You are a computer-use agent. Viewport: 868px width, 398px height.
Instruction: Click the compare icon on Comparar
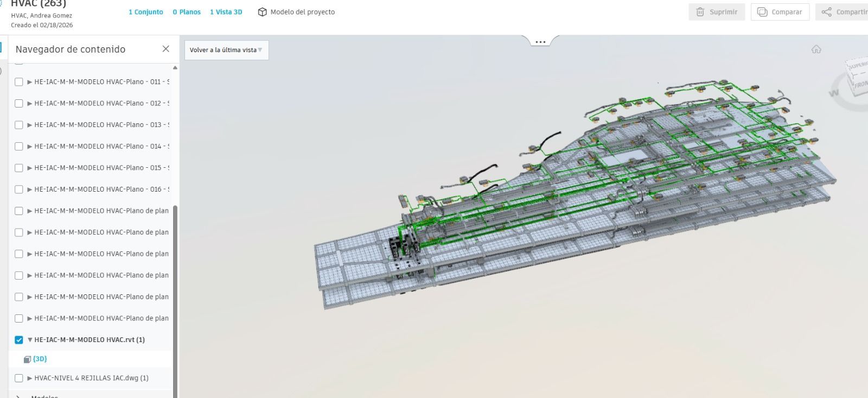[762, 12]
